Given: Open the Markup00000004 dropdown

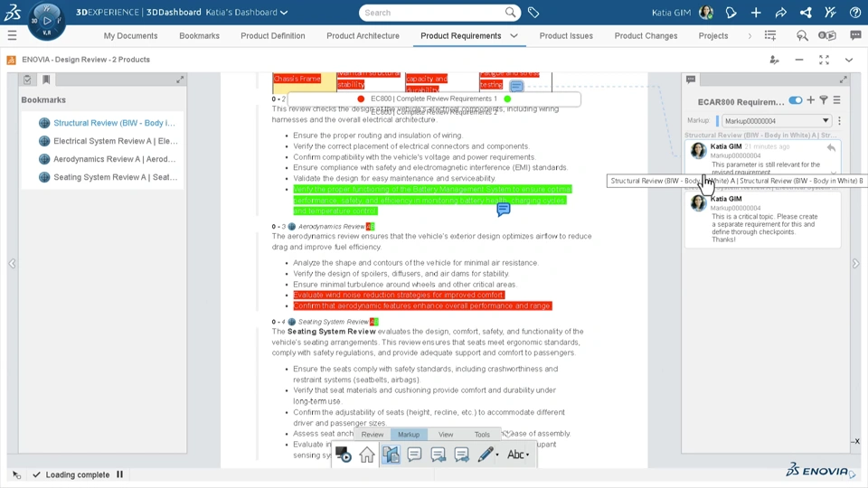Looking at the screenshot, I should coord(776,120).
